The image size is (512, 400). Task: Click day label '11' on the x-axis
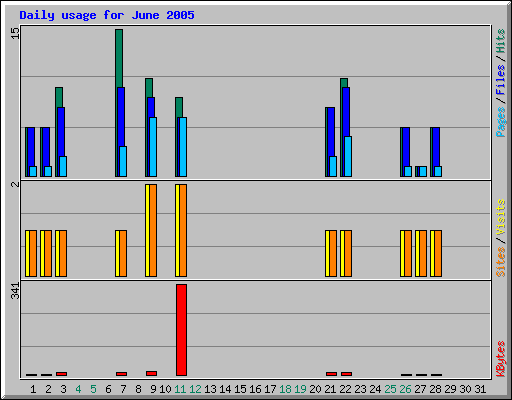180,389
